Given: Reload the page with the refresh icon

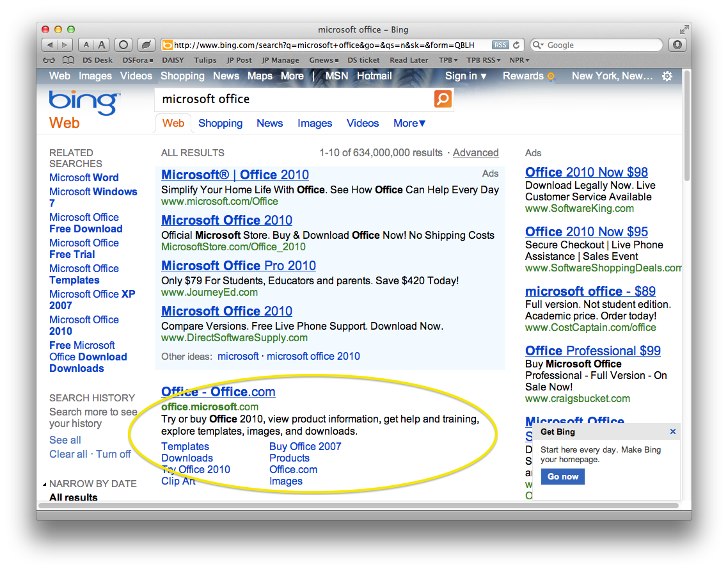Looking at the screenshot, I should [x=516, y=45].
